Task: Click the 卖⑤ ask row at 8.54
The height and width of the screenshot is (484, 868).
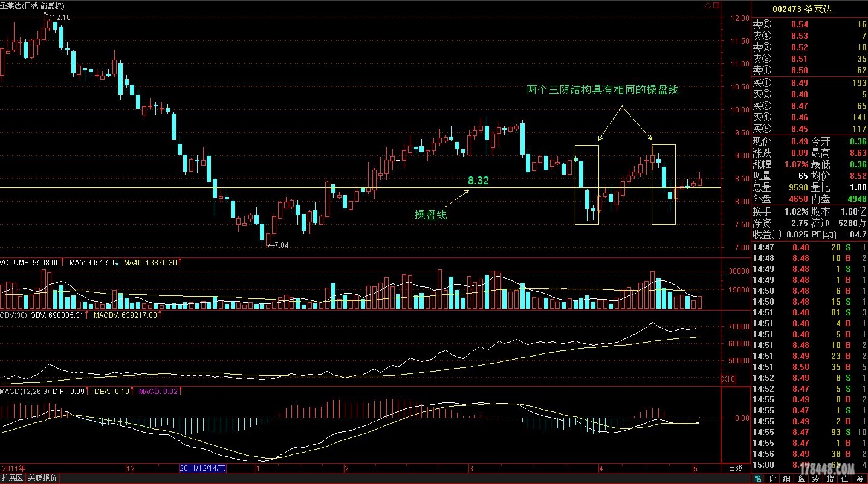Action: pyautogui.click(x=809, y=24)
